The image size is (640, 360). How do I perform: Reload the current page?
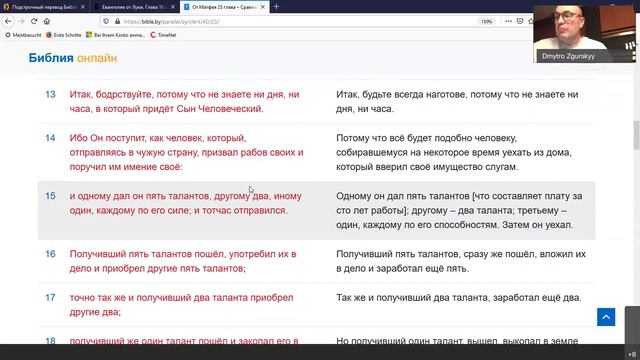click(x=34, y=21)
